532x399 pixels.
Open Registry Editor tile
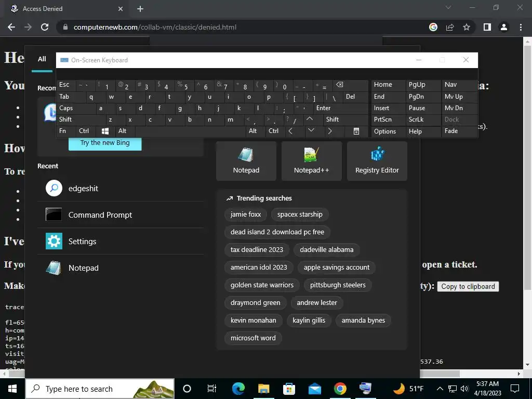point(377,161)
